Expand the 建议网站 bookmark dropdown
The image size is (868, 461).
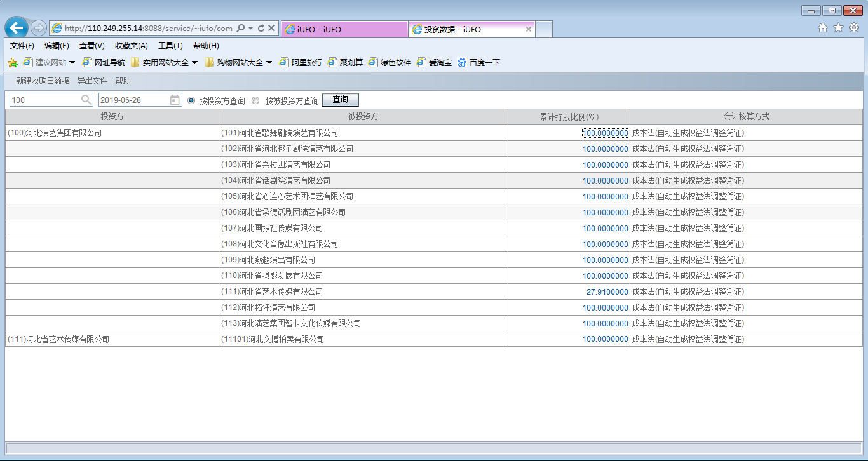coord(72,62)
